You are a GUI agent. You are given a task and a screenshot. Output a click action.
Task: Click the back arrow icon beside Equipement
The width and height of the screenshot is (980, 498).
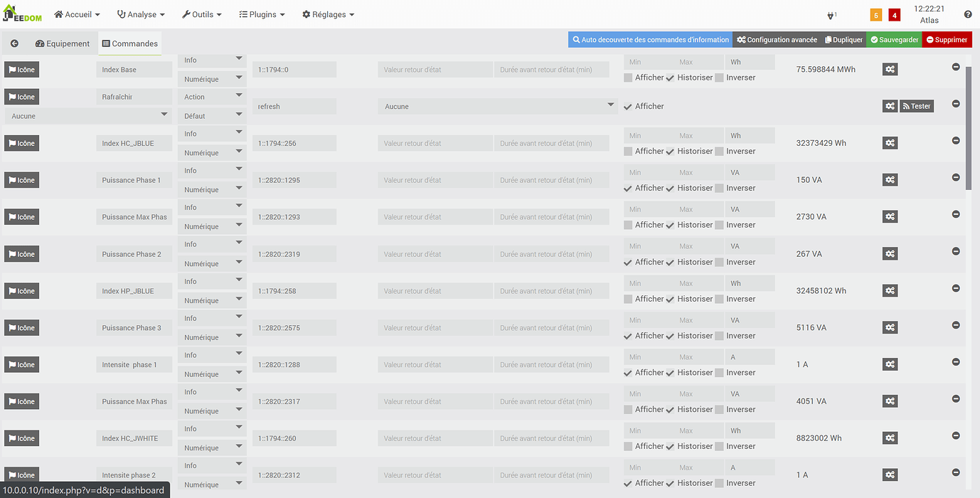(14, 43)
